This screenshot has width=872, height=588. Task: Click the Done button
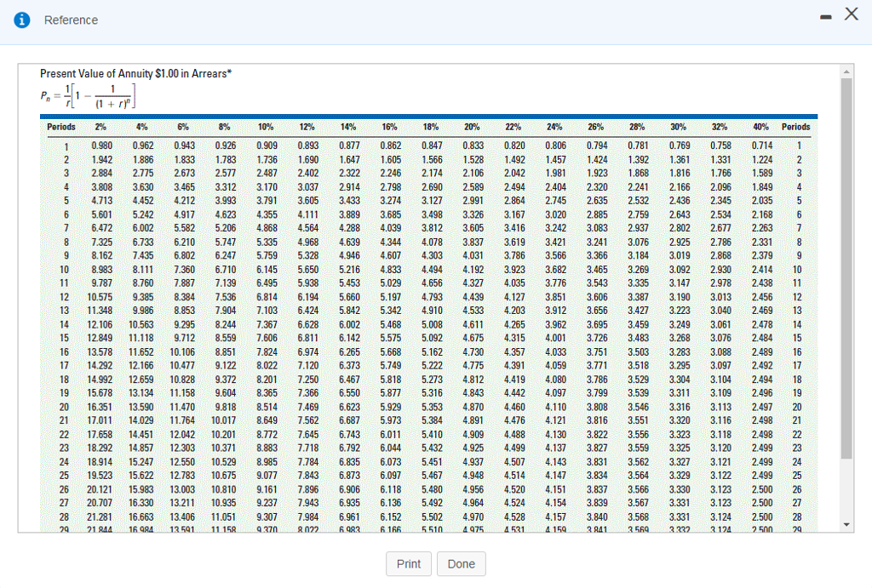461,563
